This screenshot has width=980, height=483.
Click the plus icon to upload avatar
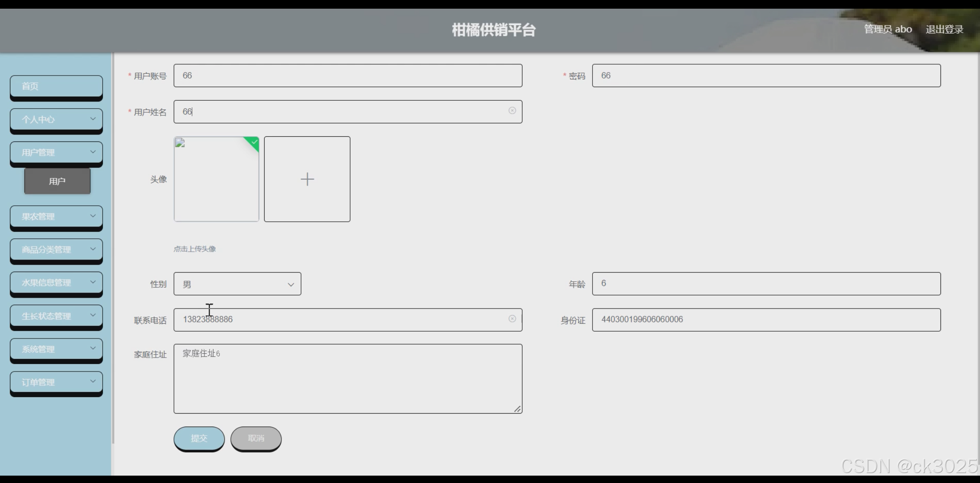click(x=307, y=179)
